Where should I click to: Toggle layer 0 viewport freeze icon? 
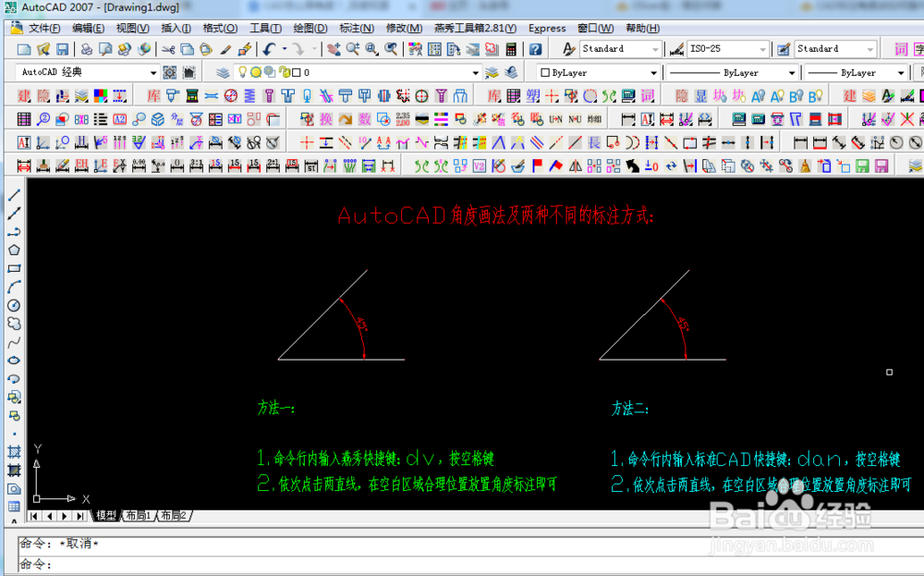coord(270,72)
